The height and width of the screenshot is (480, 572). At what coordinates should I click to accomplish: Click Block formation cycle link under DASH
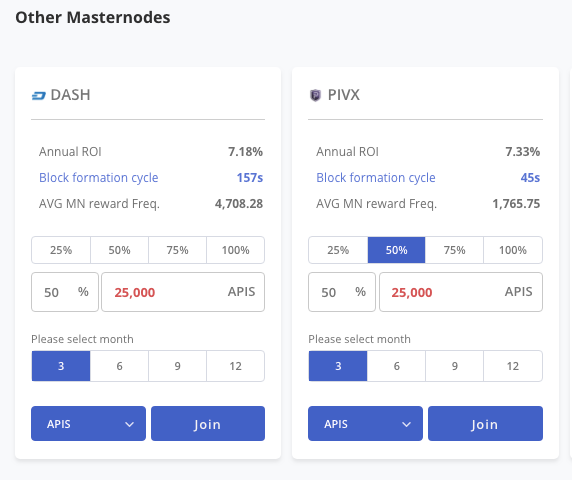(98, 178)
